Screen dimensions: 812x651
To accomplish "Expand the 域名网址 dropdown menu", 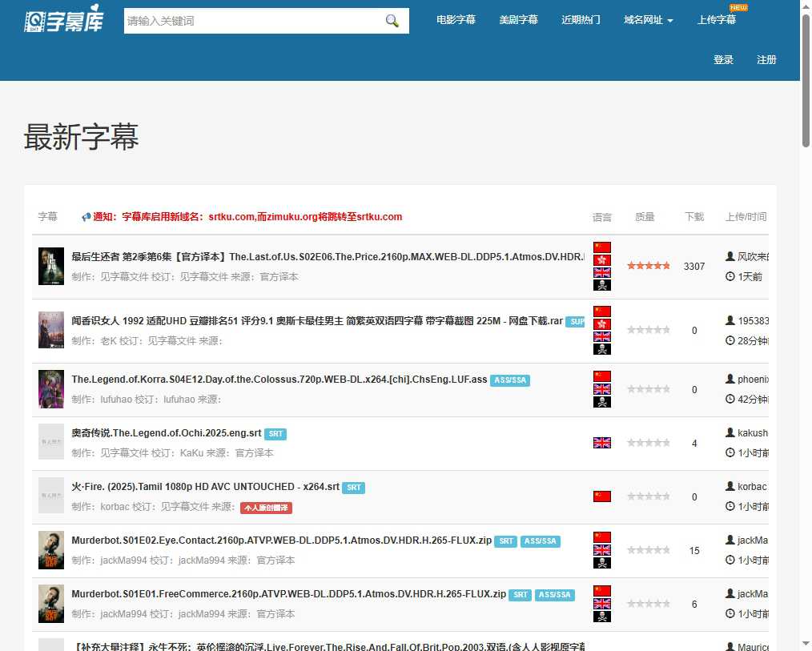I will pyautogui.click(x=648, y=20).
